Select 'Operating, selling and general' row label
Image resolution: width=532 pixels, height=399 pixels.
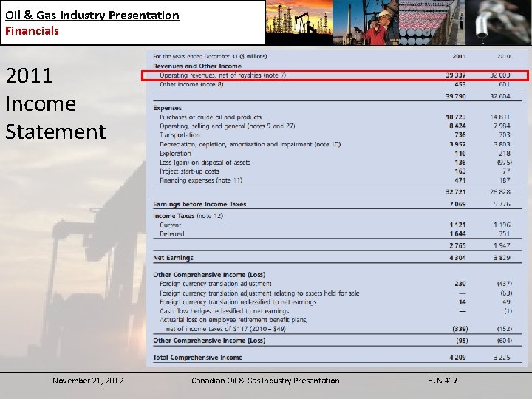coord(228,126)
